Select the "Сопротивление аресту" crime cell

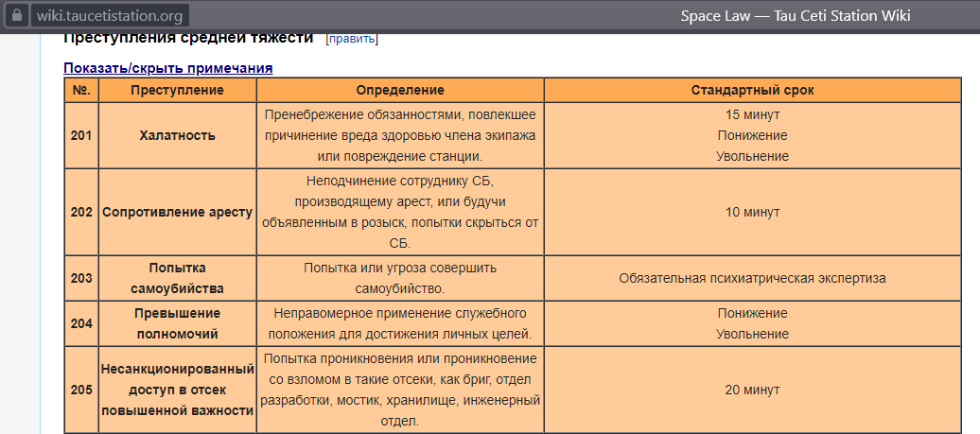(177, 212)
